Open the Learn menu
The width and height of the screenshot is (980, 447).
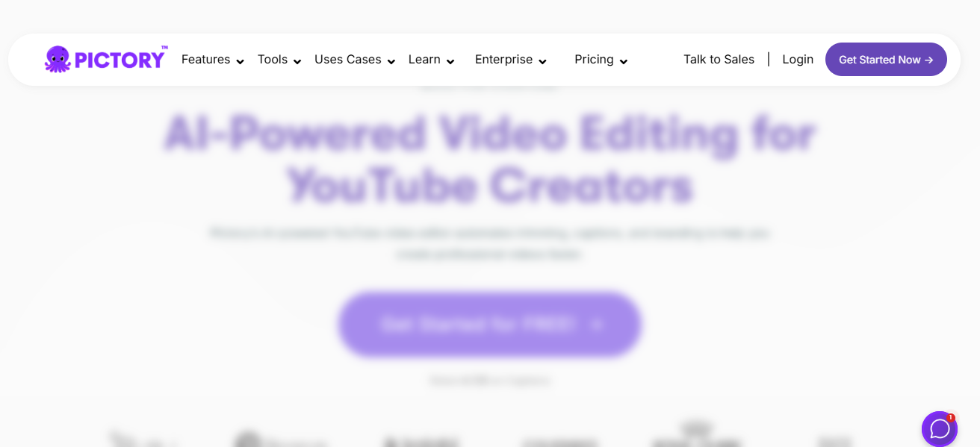click(424, 60)
